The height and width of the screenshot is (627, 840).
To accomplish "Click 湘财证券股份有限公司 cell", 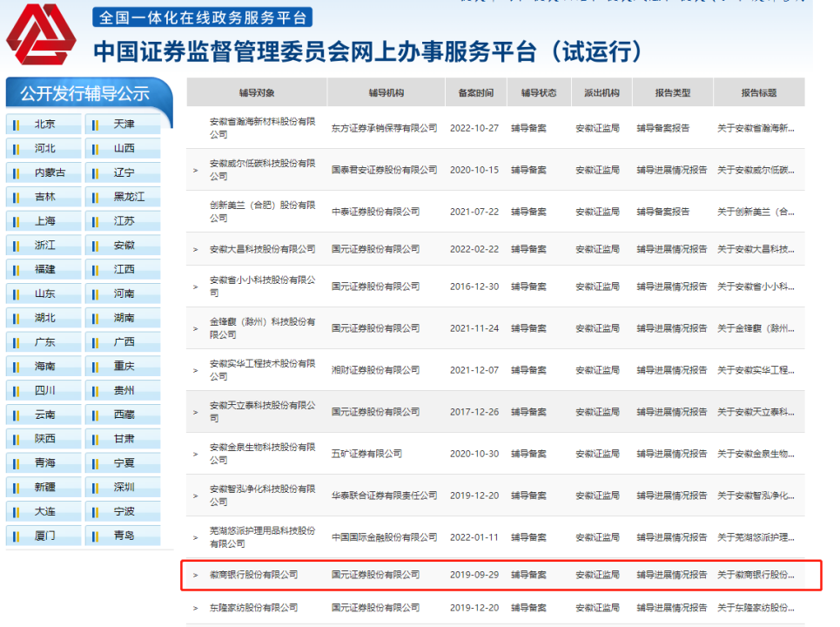I will pyautogui.click(x=375, y=370).
